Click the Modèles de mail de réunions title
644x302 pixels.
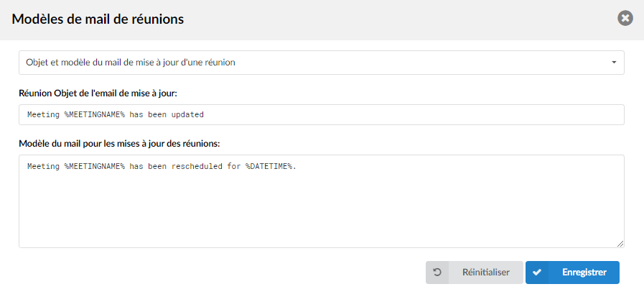tap(98, 19)
